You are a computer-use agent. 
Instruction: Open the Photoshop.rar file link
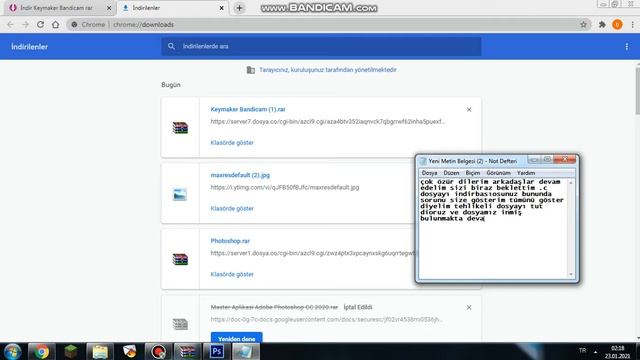(230, 241)
